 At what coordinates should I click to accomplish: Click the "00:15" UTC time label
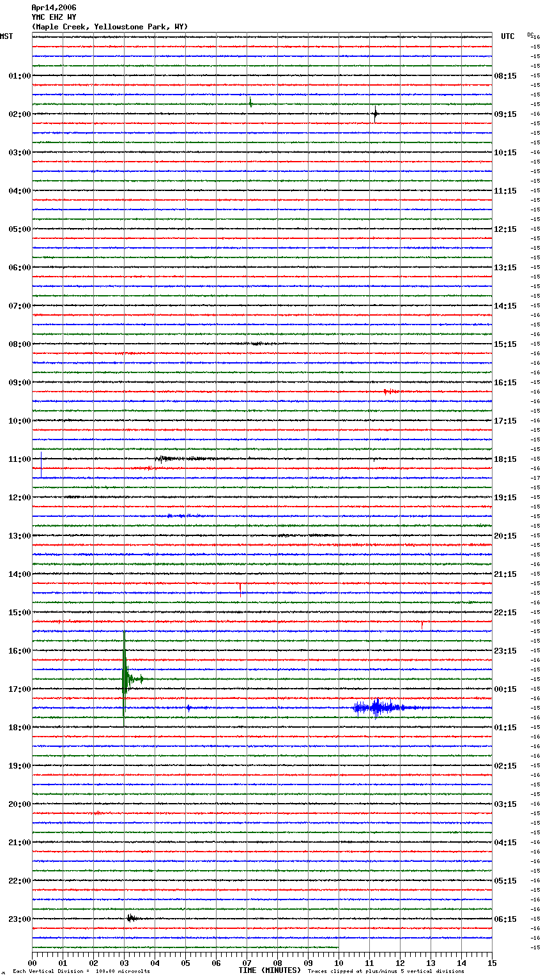pos(505,689)
